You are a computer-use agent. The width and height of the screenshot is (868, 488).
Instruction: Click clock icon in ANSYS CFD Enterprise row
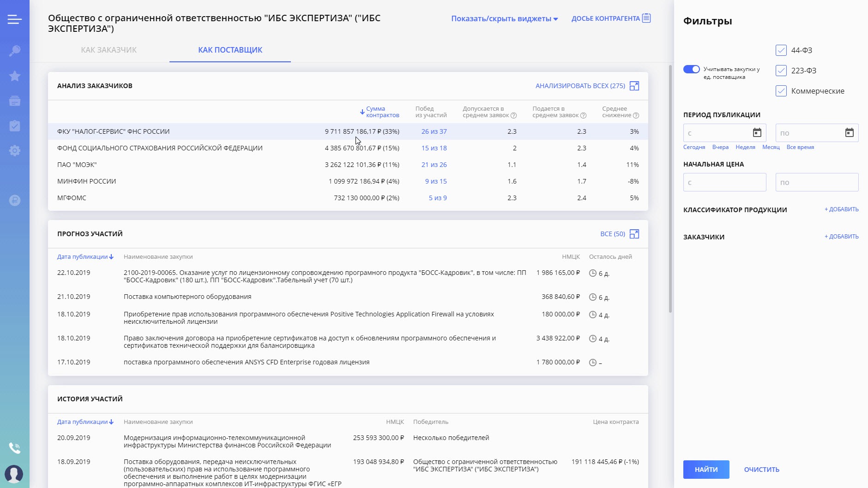pyautogui.click(x=593, y=363)
